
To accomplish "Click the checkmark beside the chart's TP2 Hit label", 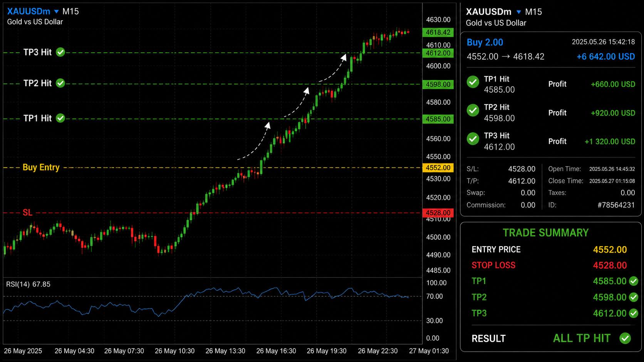I will (60, 83).
